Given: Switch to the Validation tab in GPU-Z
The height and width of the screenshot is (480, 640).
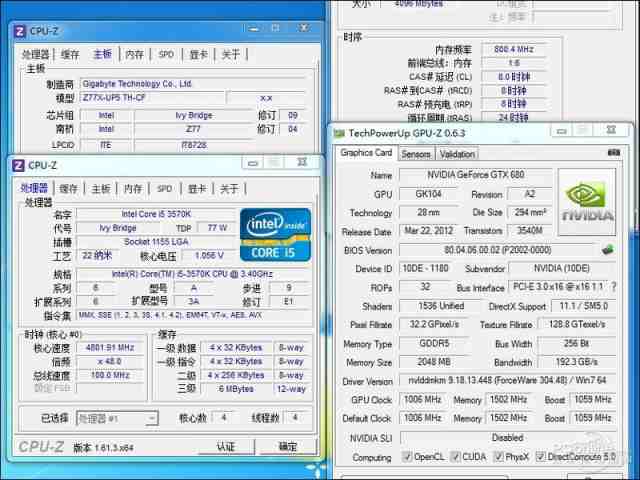Looking at the screenshot, I should click(457, 154).
